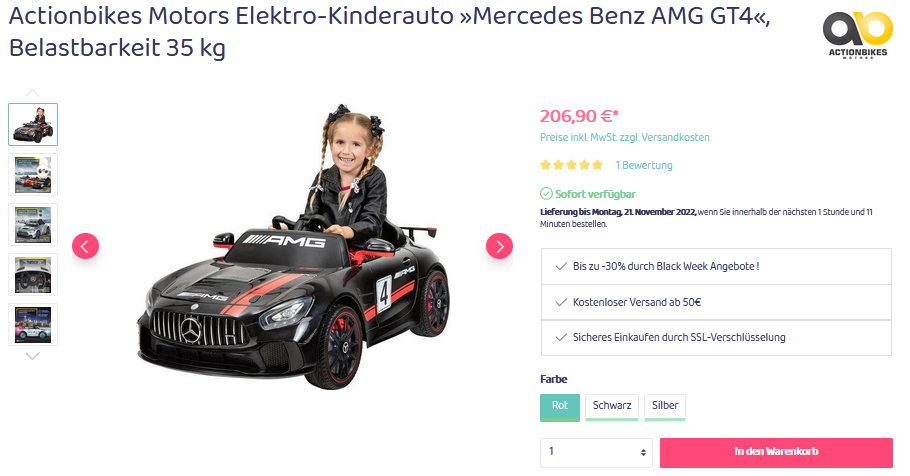Select the second thumbnail with red car poster
Screen dimensions: 910x476
33,175
